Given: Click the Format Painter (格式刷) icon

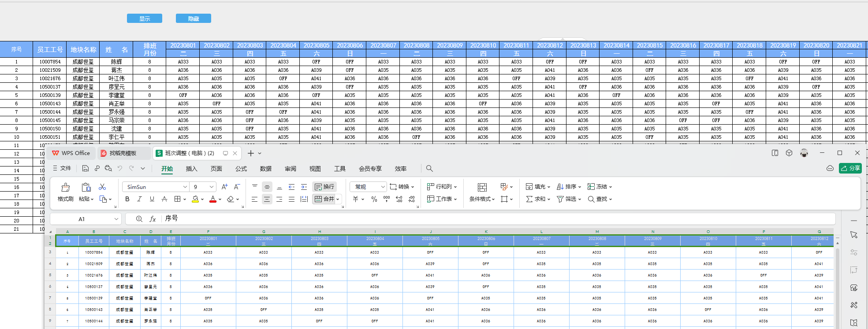Looking at the screenshot, I should point(65,187).
